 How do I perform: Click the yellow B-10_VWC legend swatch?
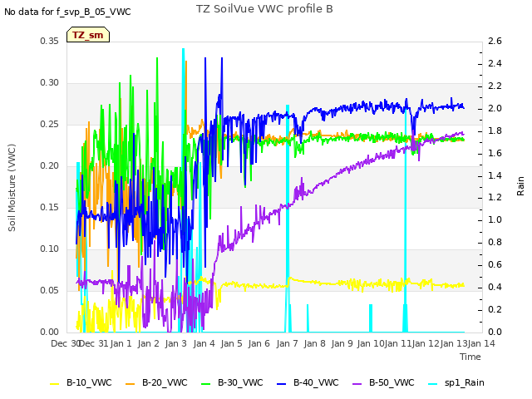point(55,383)
